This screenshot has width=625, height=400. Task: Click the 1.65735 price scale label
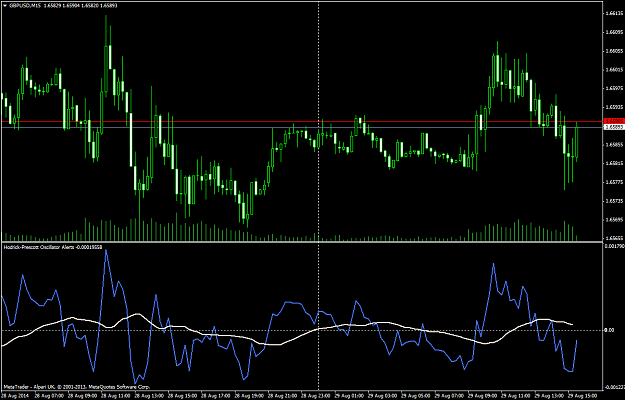click(614, 201)
